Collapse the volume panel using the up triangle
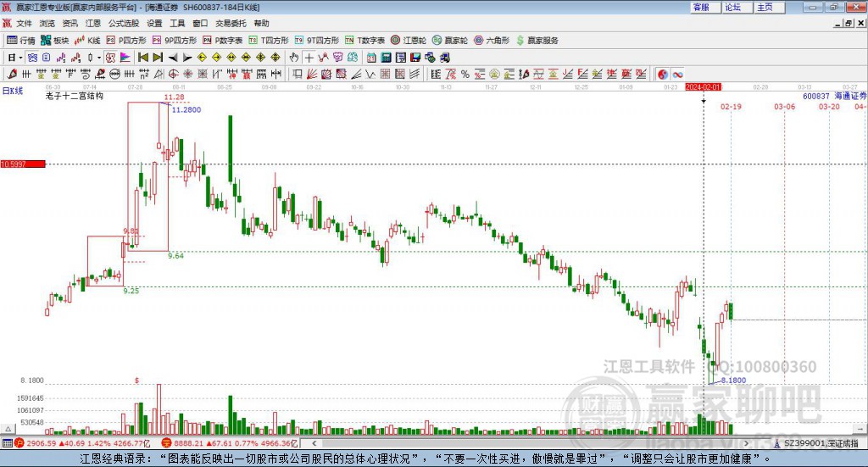This screenshot has width=868, height=467. point(8,429)
